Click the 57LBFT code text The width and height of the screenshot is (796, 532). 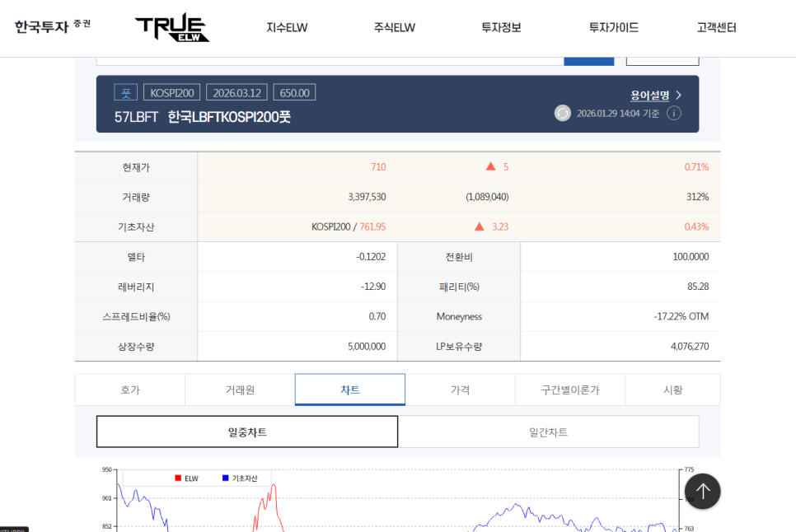[x=136, y=117]
